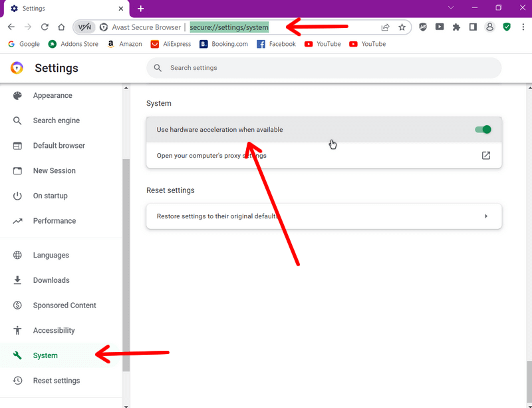Open a new tab with plus button
Viewport: 532px width, 408px height.
click(x=141, y=9)
